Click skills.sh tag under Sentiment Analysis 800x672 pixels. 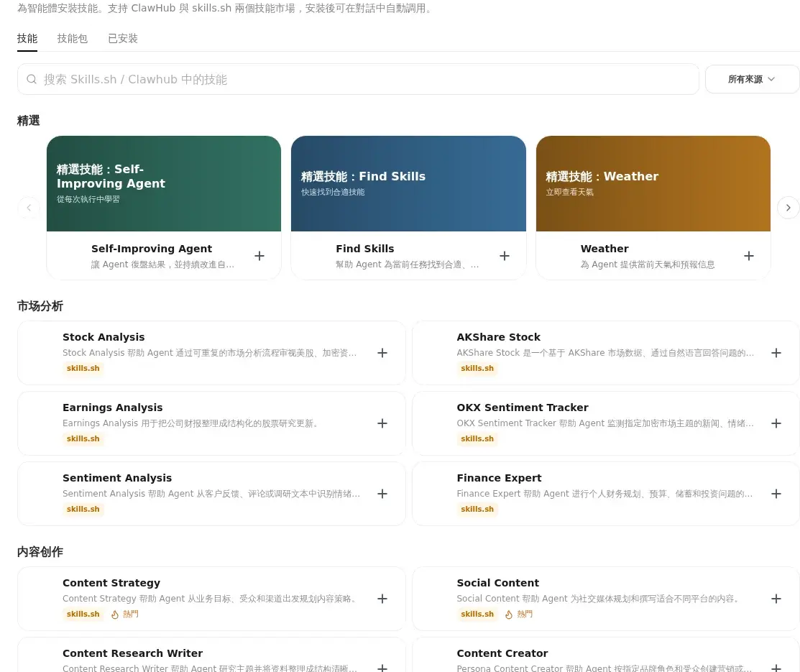click(83, 510)
